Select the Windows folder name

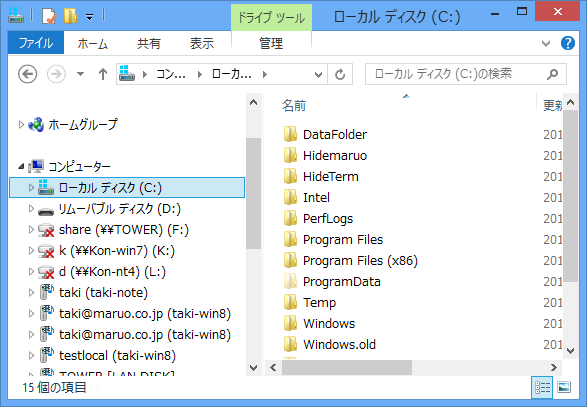(329, 324)
